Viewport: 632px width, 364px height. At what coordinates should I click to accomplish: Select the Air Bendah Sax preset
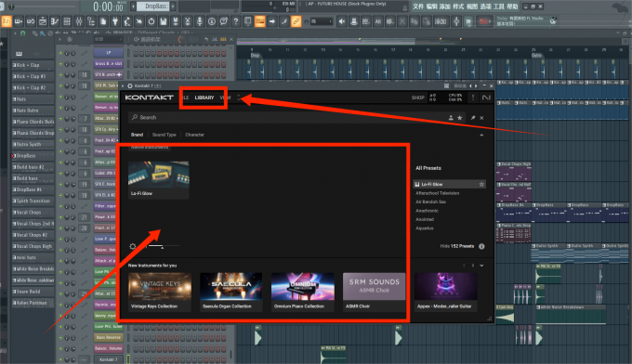coord(430,201)
